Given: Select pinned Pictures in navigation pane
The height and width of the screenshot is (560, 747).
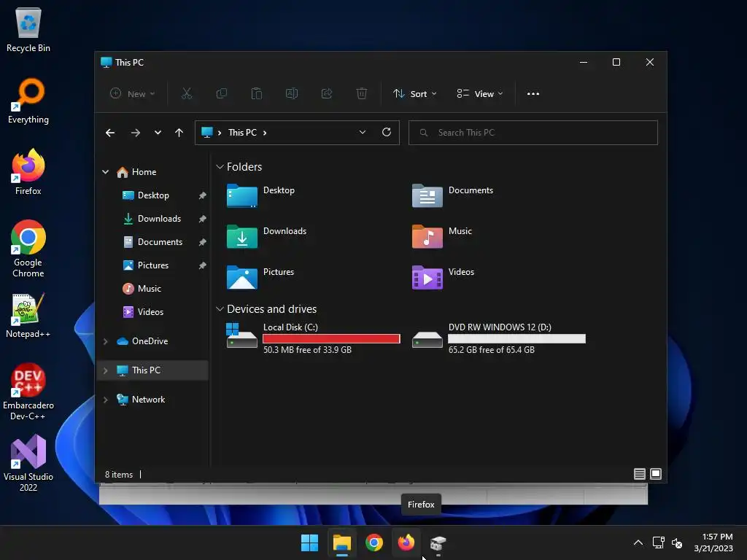Looking at the screenshot, I should (x=153, y=265).
